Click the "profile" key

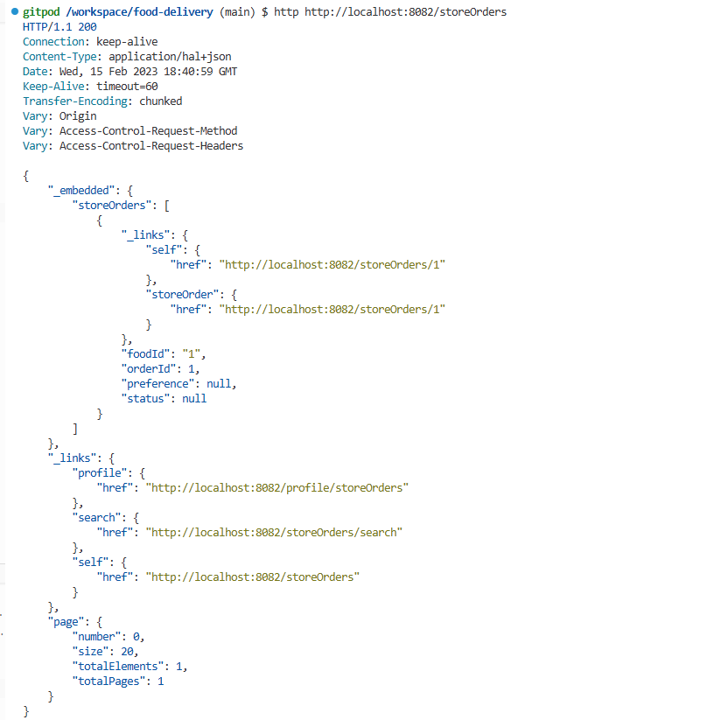click(x=100, y=472)
